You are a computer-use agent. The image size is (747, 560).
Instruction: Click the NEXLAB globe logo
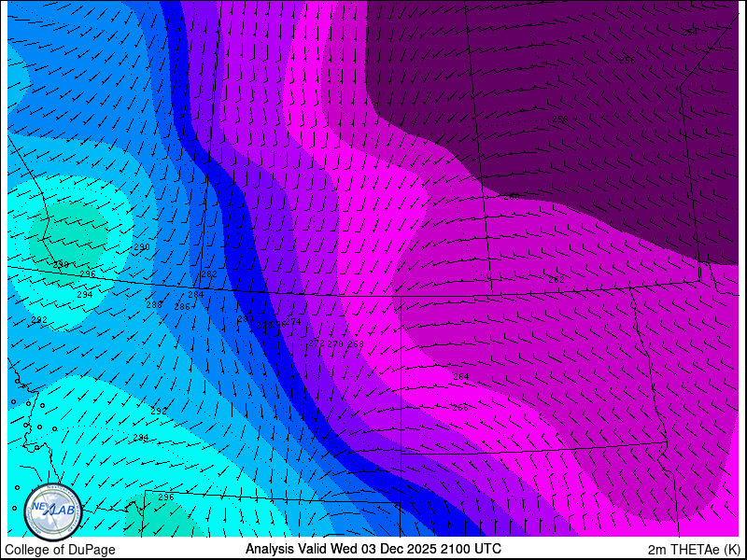click(x=53, y=512)
